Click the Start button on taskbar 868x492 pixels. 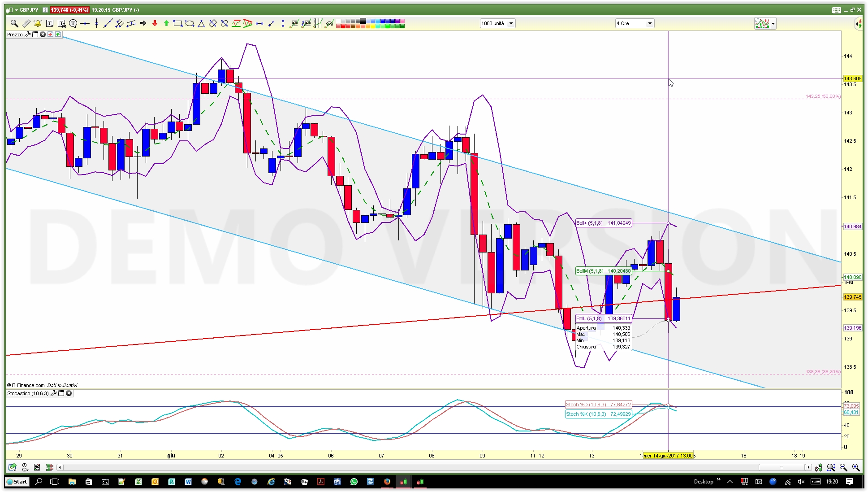tap(17, 482)
